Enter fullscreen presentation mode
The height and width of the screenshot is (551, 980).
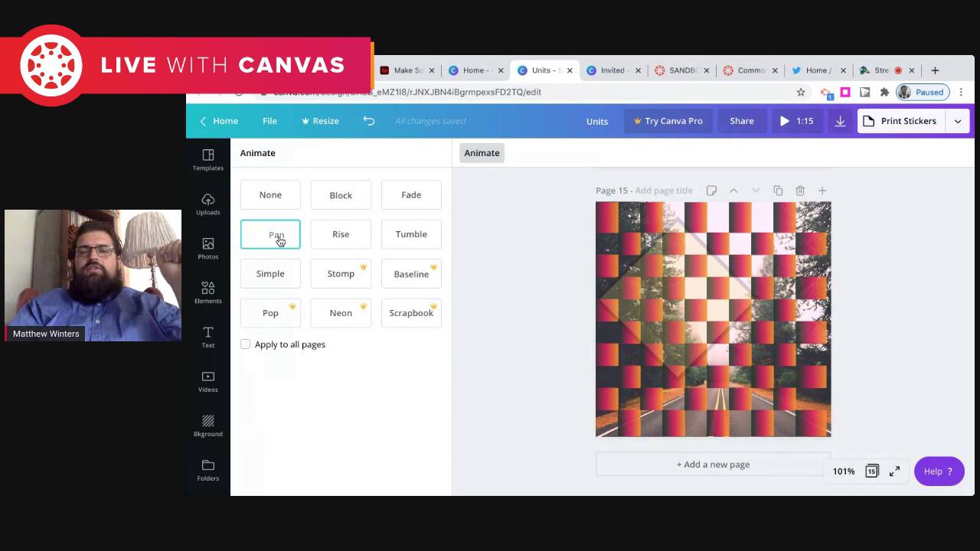[894, 471]
